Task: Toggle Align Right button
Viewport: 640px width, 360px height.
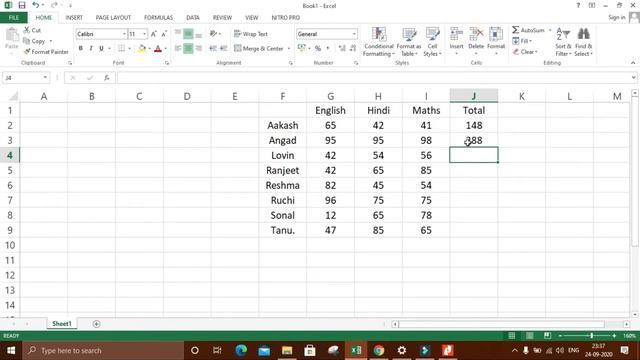Action: 198,49
